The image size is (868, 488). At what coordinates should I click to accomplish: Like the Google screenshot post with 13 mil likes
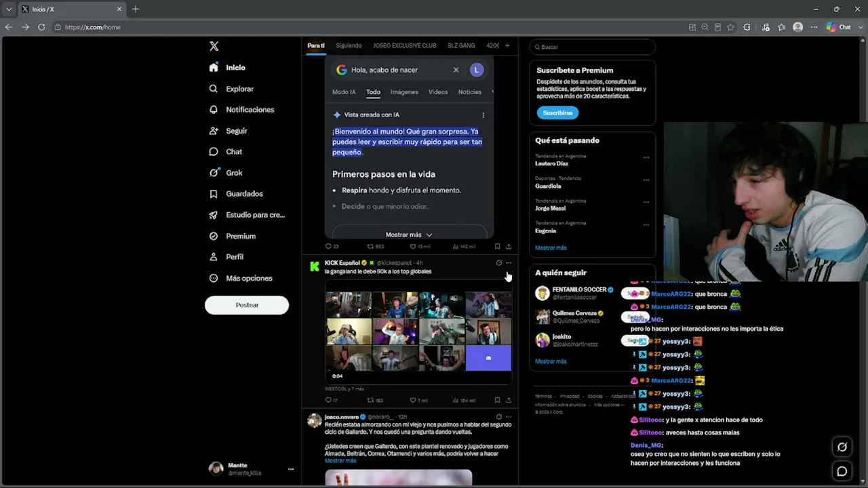tap(420, 247)
